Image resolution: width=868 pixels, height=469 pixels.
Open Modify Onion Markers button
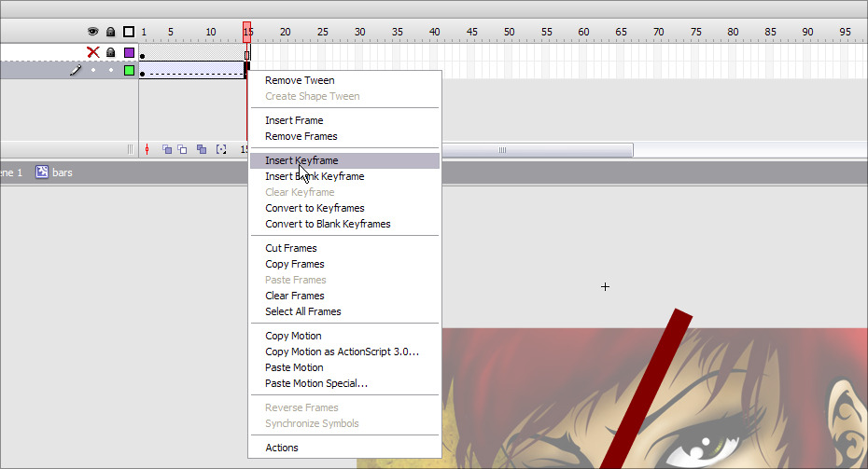[x=221, y=149]
